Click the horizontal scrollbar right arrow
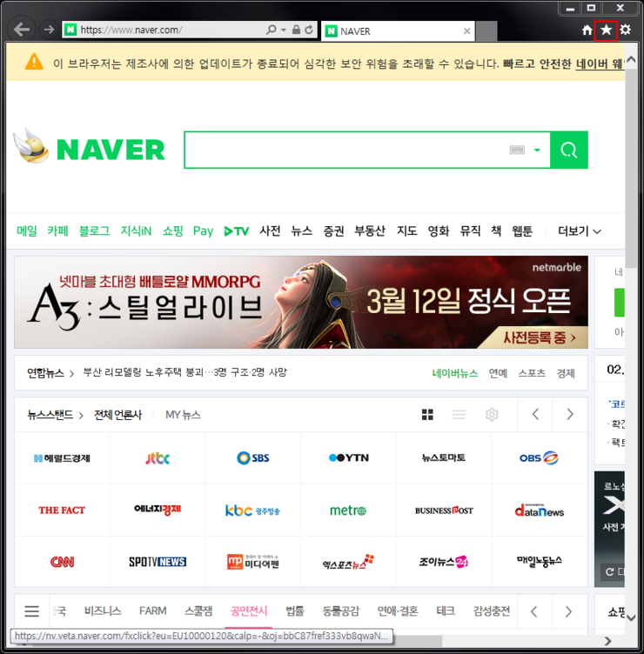The image size is (644, 654). pyautogui.click(x=607, y=641)
